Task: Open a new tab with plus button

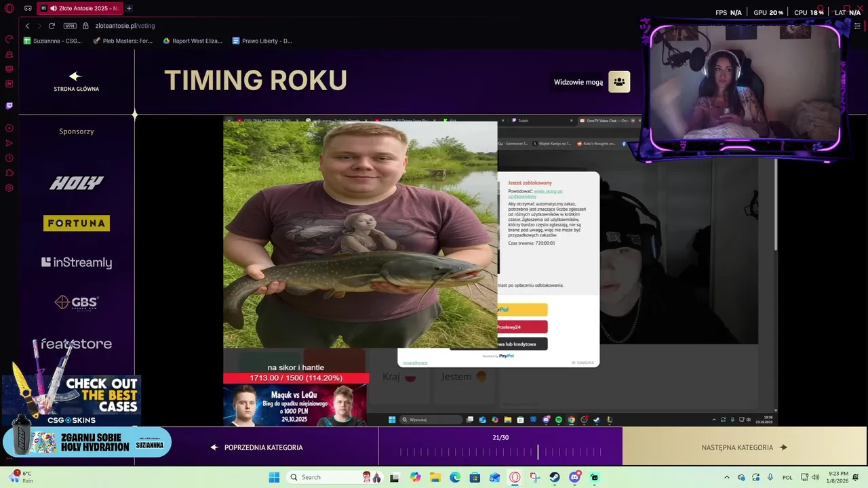Action: pos(129,8)
